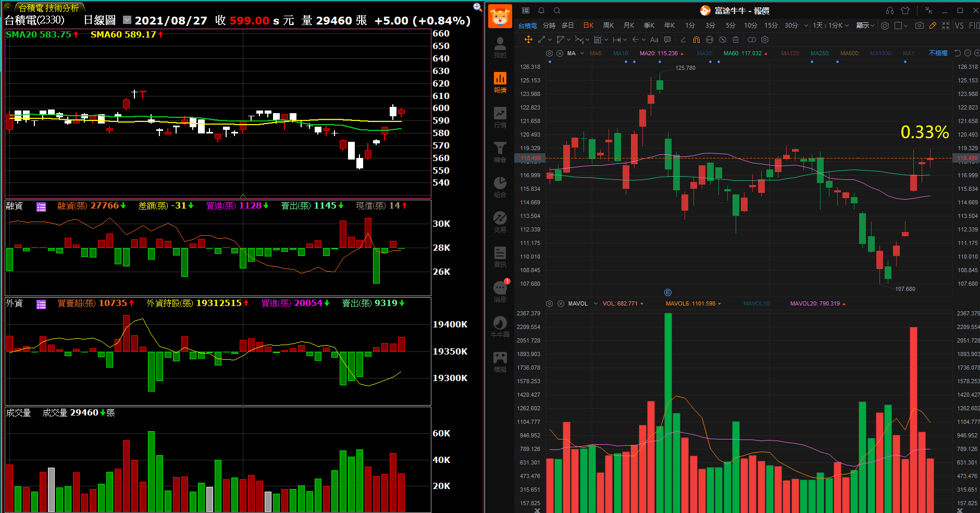
Task: Open the 資訊 news sidebar icon
Action: 500,257
